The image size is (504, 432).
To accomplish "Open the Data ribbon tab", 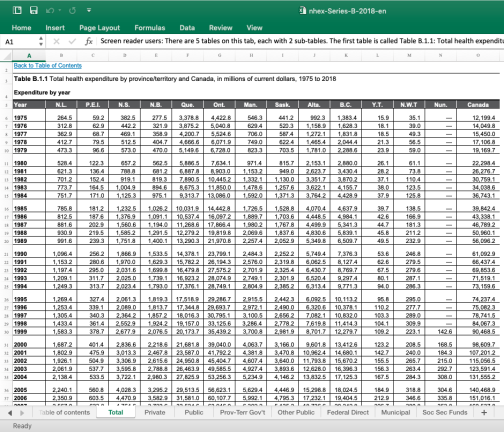I will (187, 28).
